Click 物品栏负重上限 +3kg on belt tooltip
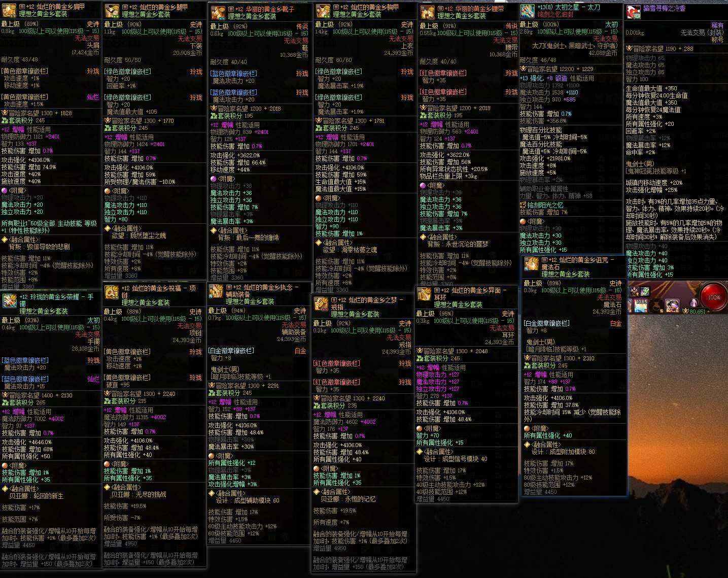This screenshot has height=578, width=728. click(449, 176)
